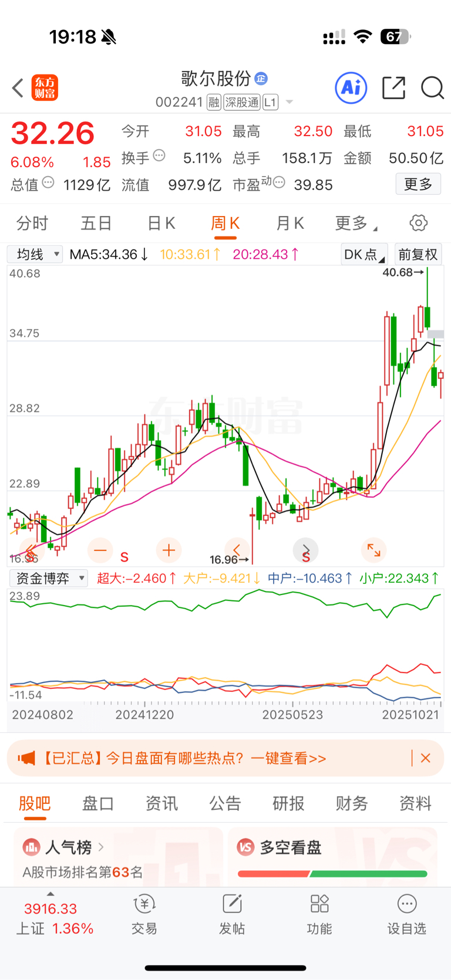The width and height of the screenshot is (451, 980).
Task: Open the 研报 tab
Action: pos(288,803)
